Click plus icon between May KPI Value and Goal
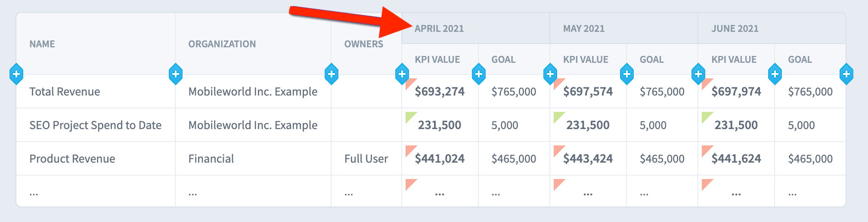868x222 pixels. tap(627, 74)
